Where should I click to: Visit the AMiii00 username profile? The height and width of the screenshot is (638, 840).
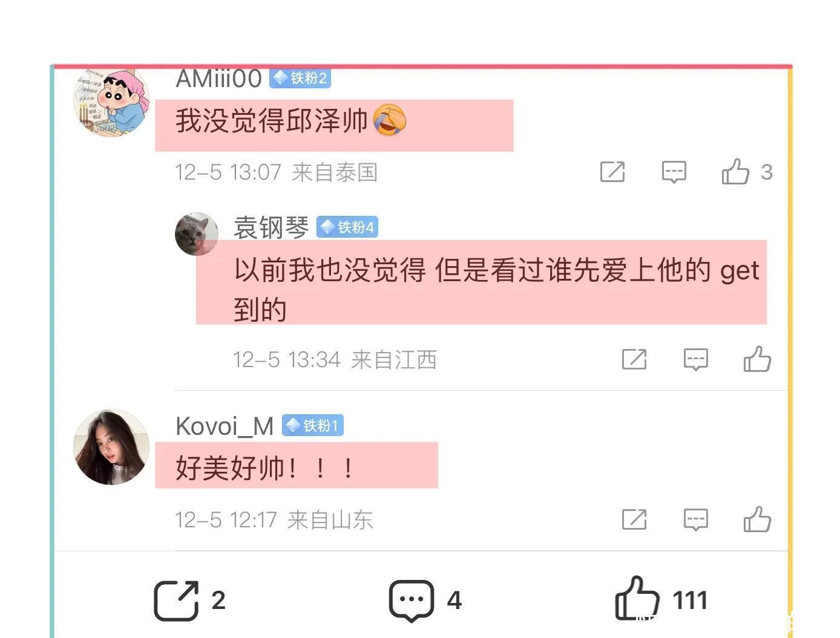[218, 79]
